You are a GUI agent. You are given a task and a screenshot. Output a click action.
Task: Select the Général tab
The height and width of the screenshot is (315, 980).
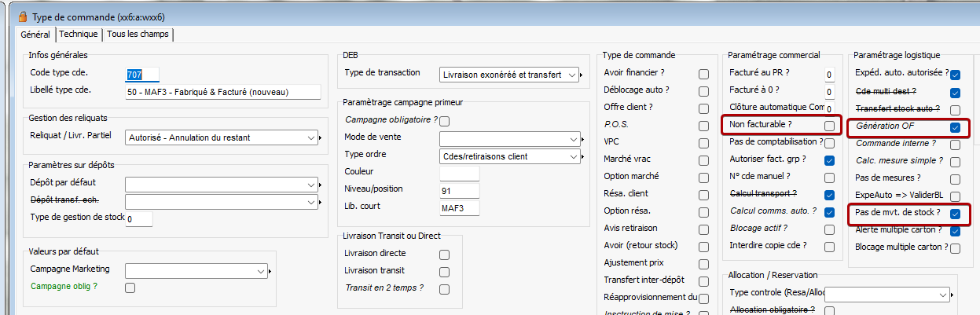tap(35, 35)
